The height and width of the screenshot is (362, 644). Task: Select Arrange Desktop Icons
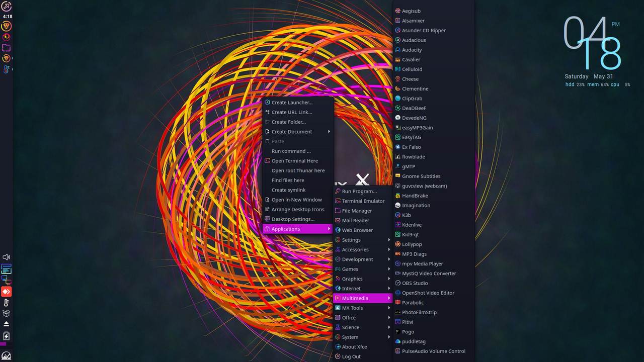[x=298, y=209]
